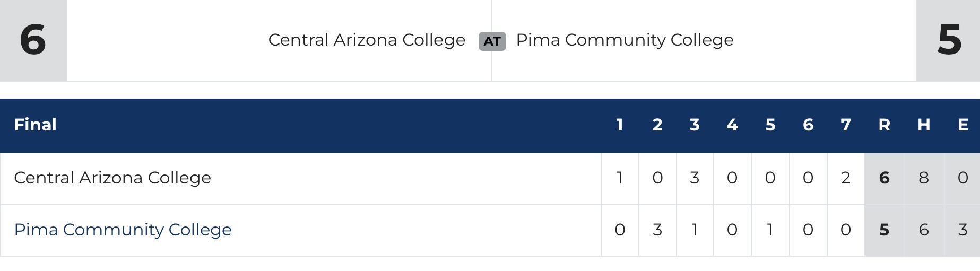
Task: Click the Pima Community College link in table
Action: pos(123,230)
